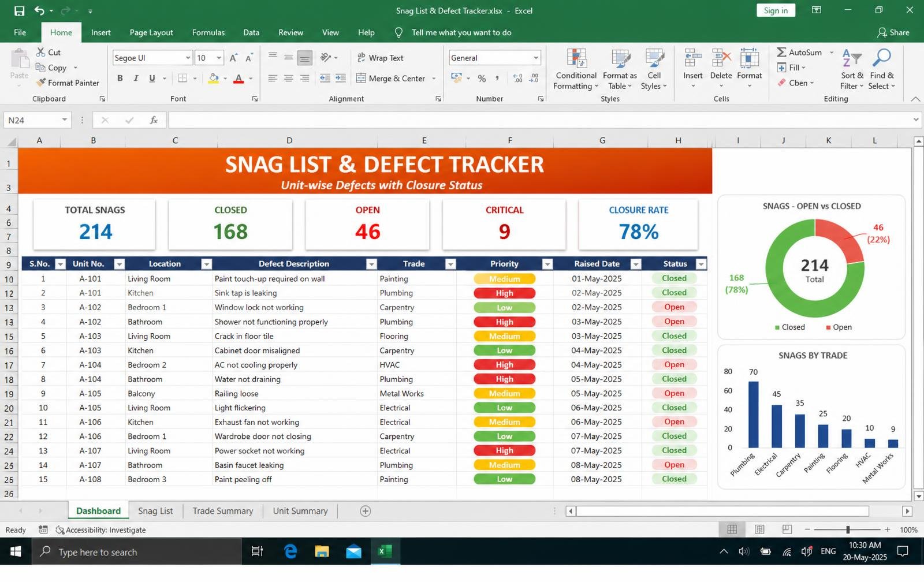Open Cell Styles gallery
Screen dimensions: 924x582
coord(654,70)
